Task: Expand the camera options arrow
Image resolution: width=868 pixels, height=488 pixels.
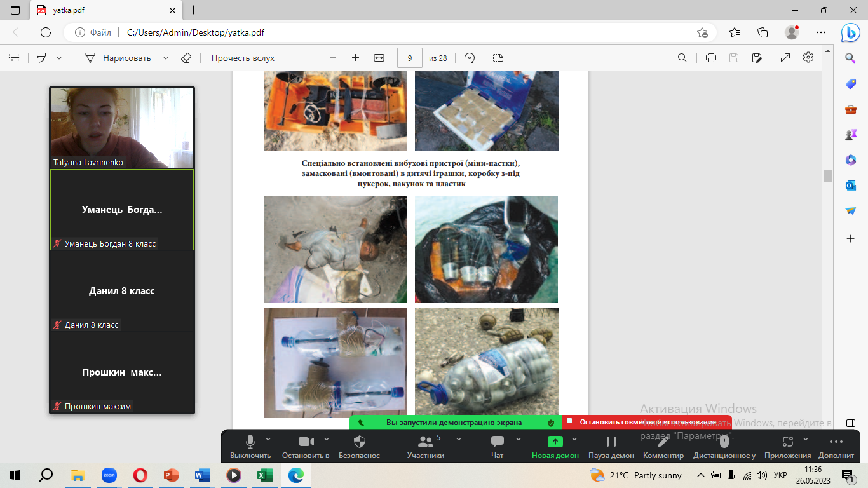Action: 327,439
